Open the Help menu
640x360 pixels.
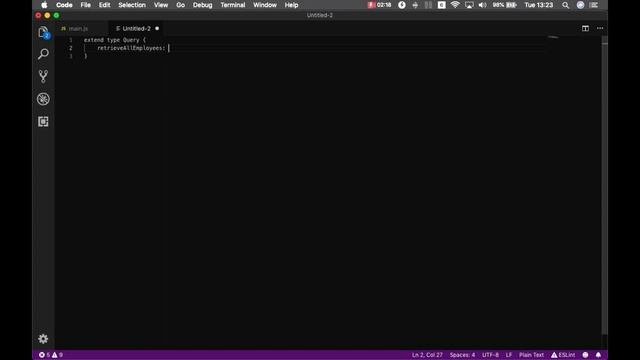click(x=291, y=5)
